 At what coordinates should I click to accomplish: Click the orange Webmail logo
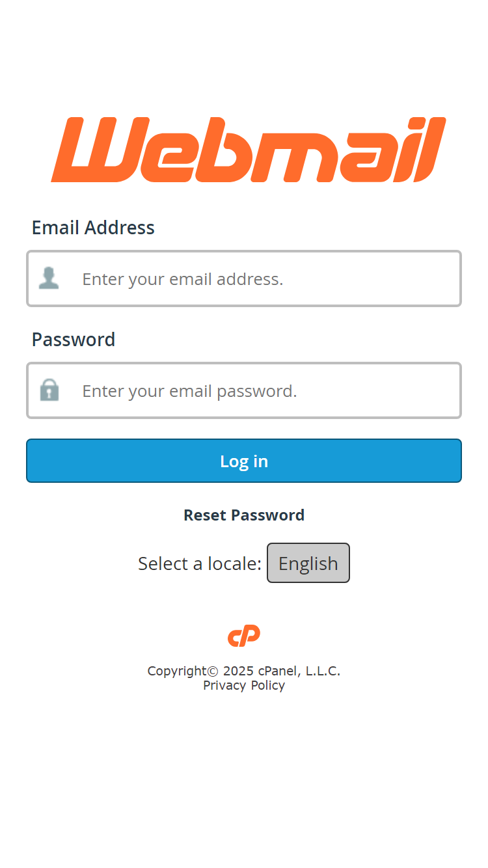[249, 150]
